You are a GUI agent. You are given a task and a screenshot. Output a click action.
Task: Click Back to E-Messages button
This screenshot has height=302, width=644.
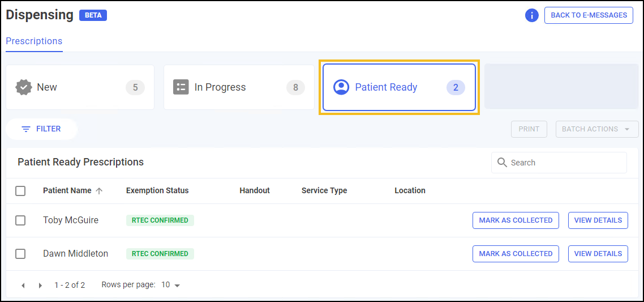click(x=589, y=15)
